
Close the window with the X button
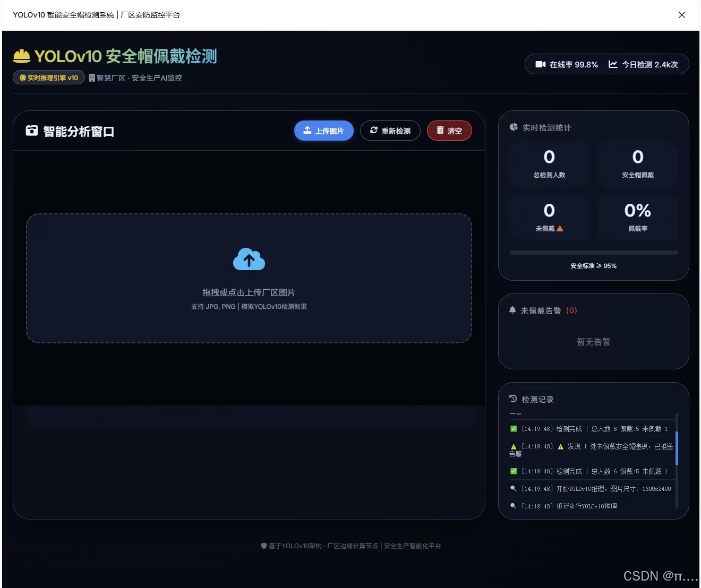(682, 15)
